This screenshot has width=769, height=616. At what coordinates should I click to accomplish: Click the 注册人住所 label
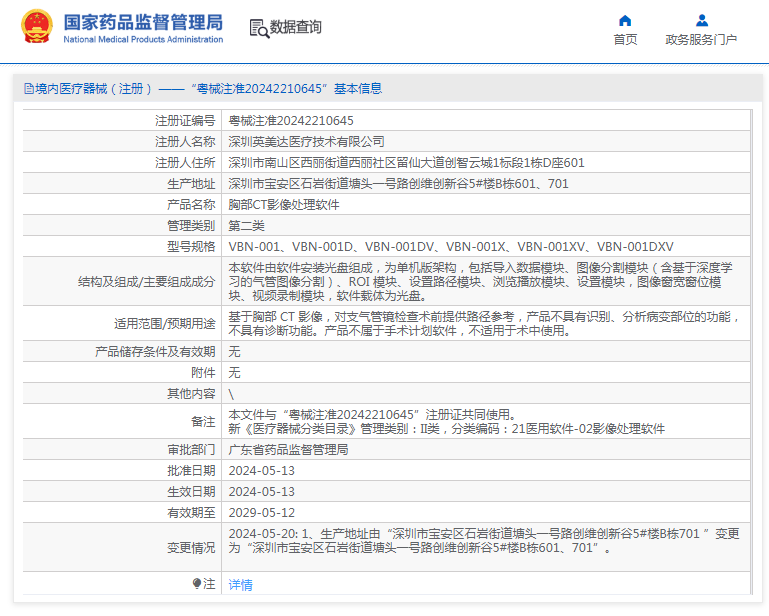[185, 163]
